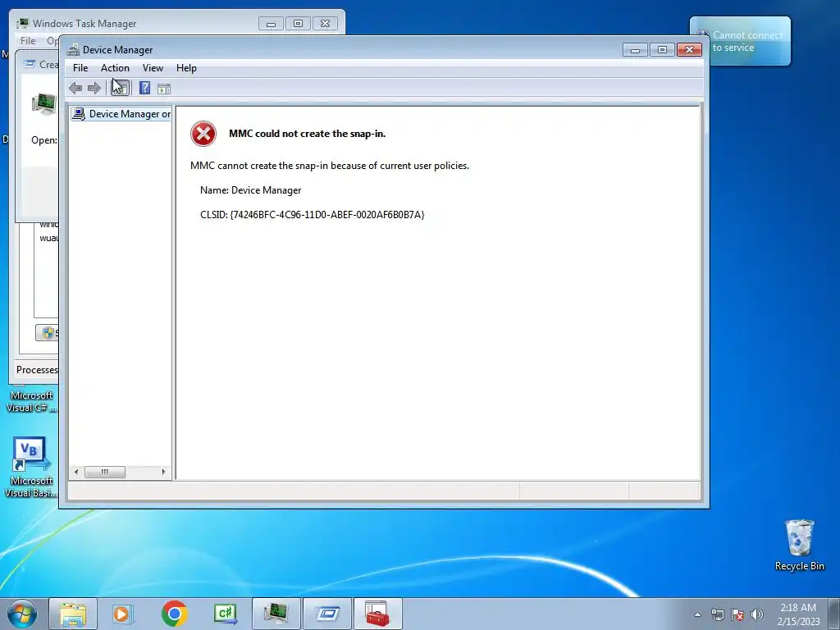840x630 pixels.
Task: Open File menu in Windows Task Manager
Action: pos(28,41)
